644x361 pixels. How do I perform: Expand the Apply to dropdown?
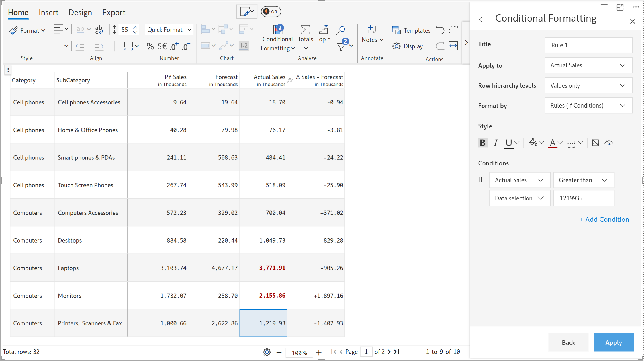(588, 65)
